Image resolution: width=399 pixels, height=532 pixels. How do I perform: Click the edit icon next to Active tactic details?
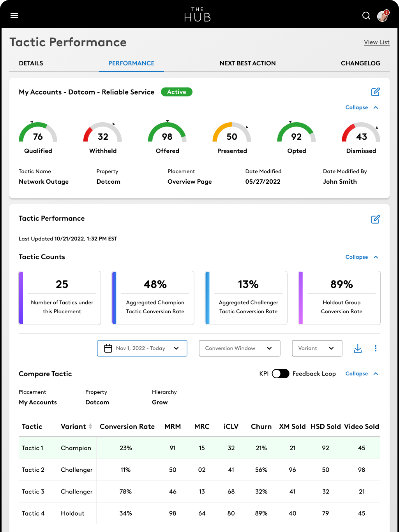click(x=375, y=92)
